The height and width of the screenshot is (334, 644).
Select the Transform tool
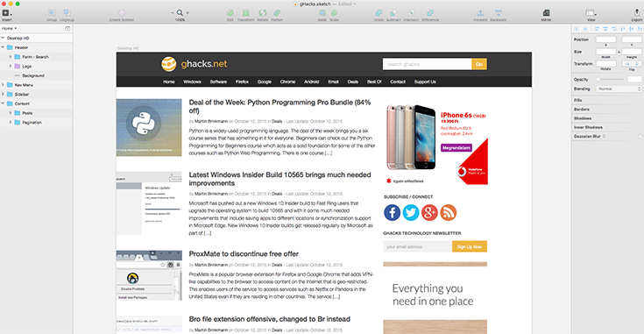[x=245, y=13]
